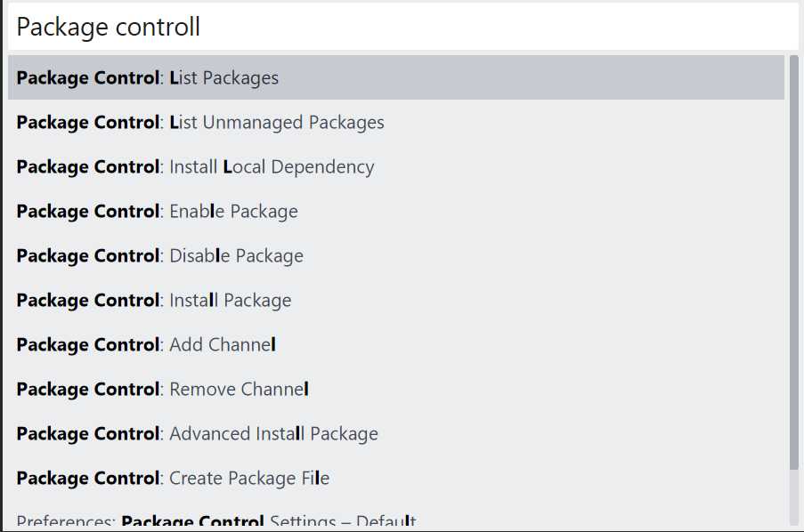Focus the 'Package controll' search input

[x=401, y=28]
